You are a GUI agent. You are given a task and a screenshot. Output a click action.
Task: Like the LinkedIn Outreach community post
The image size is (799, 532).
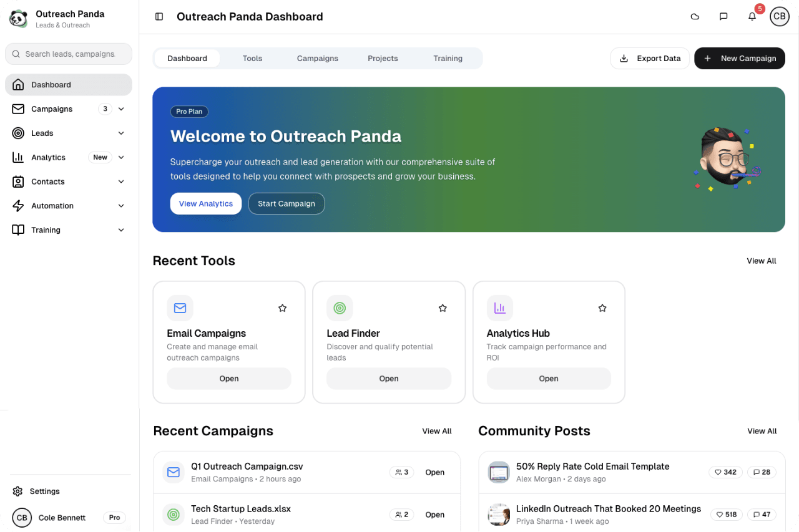click(x=726, y=514)
